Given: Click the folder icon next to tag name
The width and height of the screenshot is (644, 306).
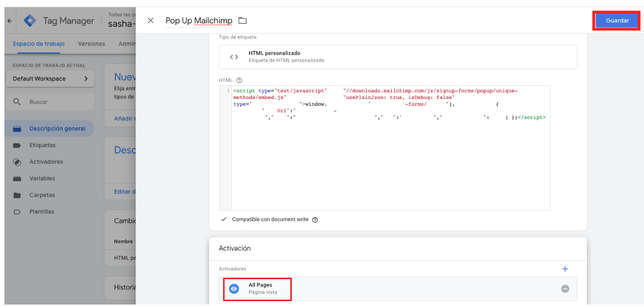Looking at the screenshot, I should pos(242,20).
